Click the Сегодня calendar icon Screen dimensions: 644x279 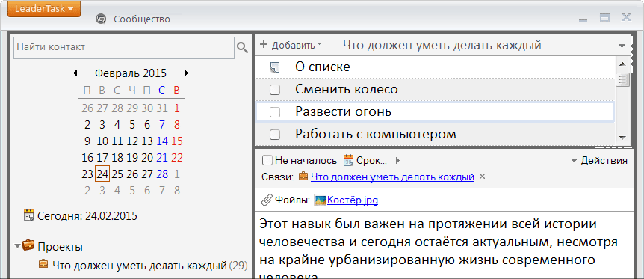pos(29,215)
